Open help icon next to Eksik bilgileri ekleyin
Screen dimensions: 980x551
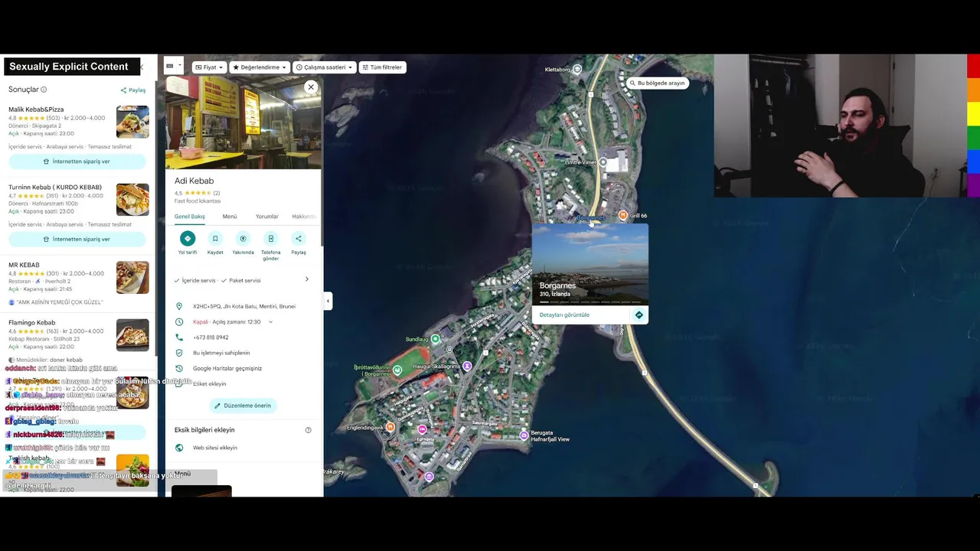[x=309, y=430]
